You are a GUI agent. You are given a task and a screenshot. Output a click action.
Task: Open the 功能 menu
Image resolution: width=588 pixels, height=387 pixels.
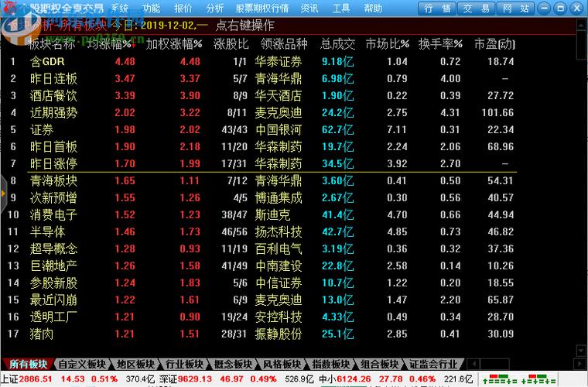click(x=152, y=8)
